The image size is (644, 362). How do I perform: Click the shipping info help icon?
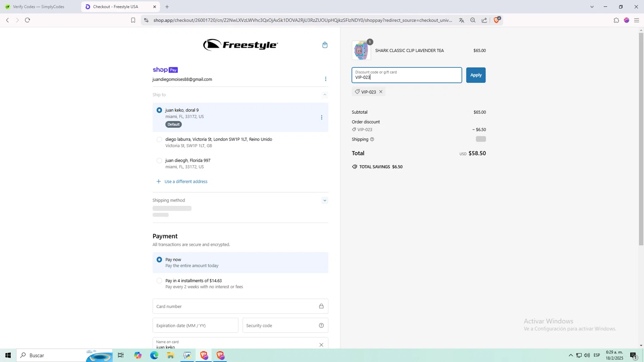tap(372, 139)
